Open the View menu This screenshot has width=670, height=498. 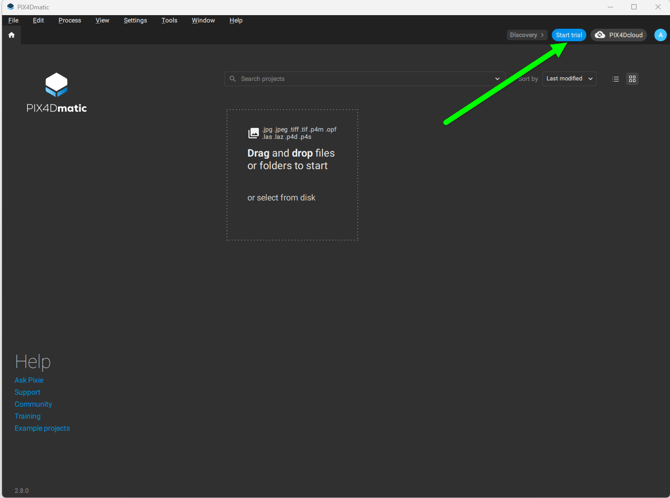click(102, 21)
